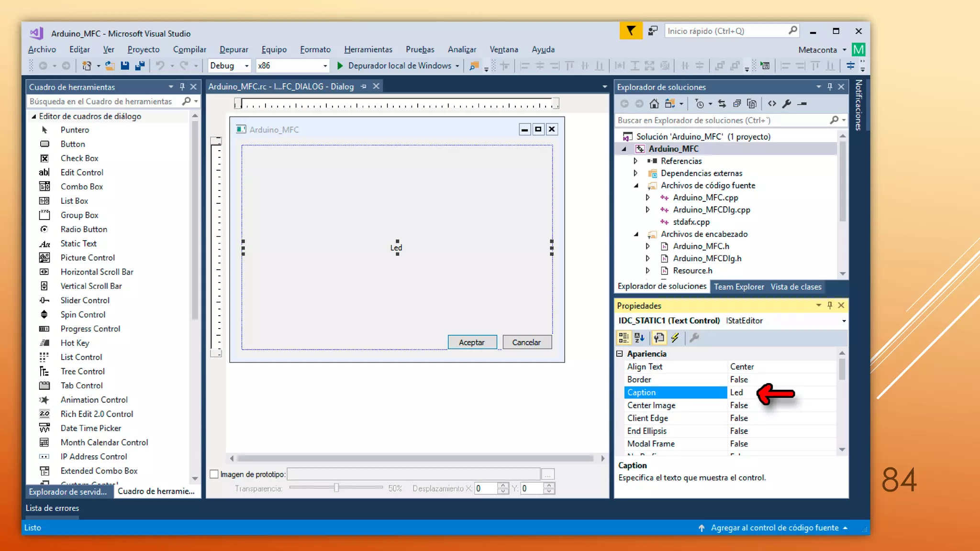The height and width of the screenshot is (551, 980).
Task: Pick Radio Button in the toolbox
Action: (x=84, y=229)
